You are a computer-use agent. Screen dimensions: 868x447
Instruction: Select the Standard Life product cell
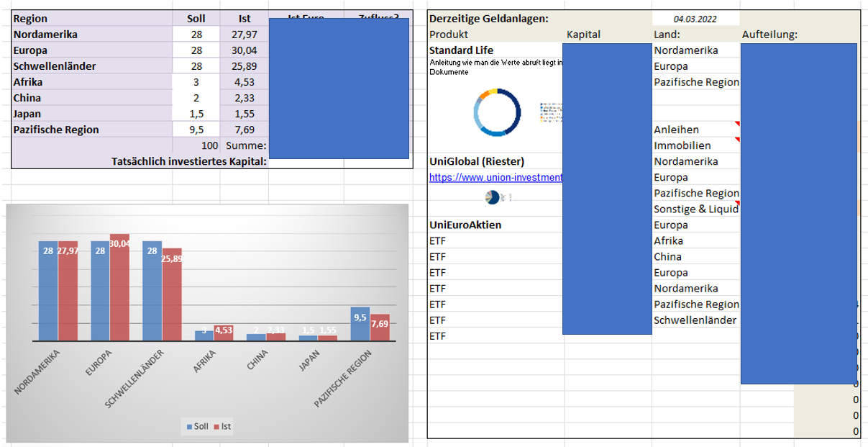coord(495,50)
